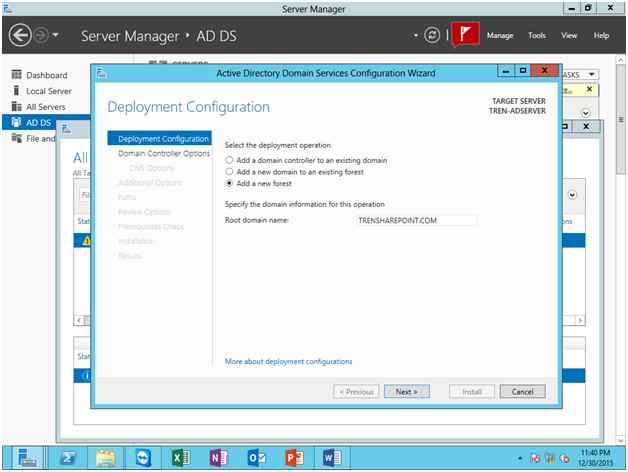Click the Root domain name field
Image resolution: width=628 pixels, height=472 pixels.
(x=415, y=220)
